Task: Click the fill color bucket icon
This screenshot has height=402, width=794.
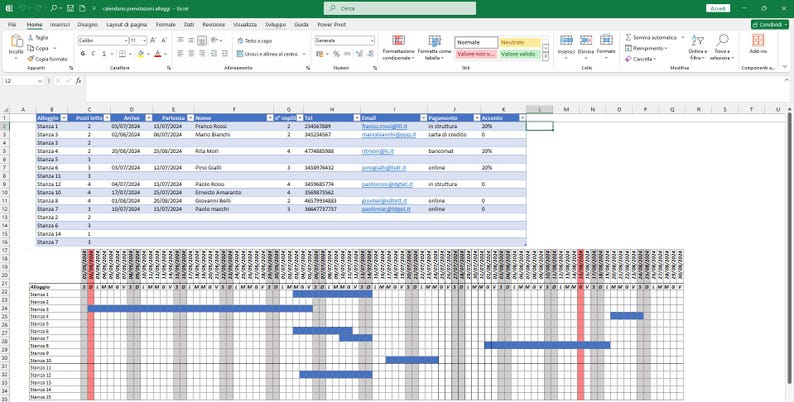Action: click(140, 54)
